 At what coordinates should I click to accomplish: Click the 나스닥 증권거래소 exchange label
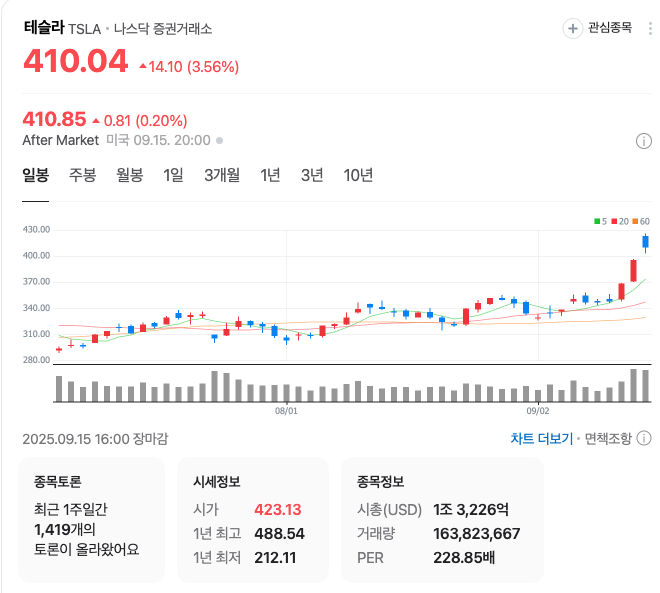point(163,29)
